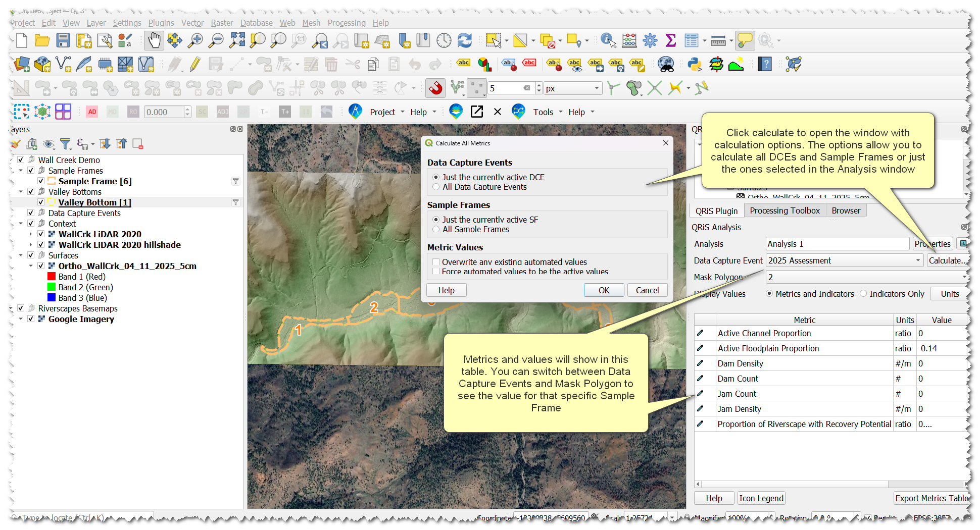Click the Zoom Full extent icon
Screen dimensions: 980x530
pos(237,40)
